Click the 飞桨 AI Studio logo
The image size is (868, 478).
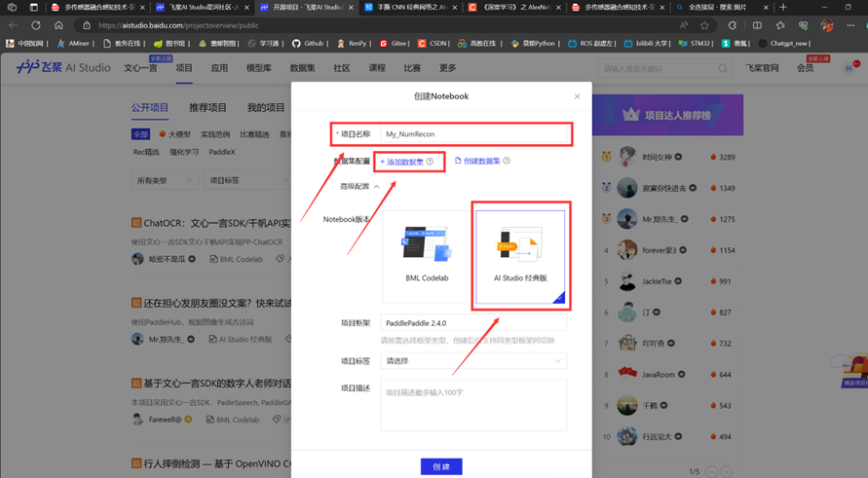63,67
